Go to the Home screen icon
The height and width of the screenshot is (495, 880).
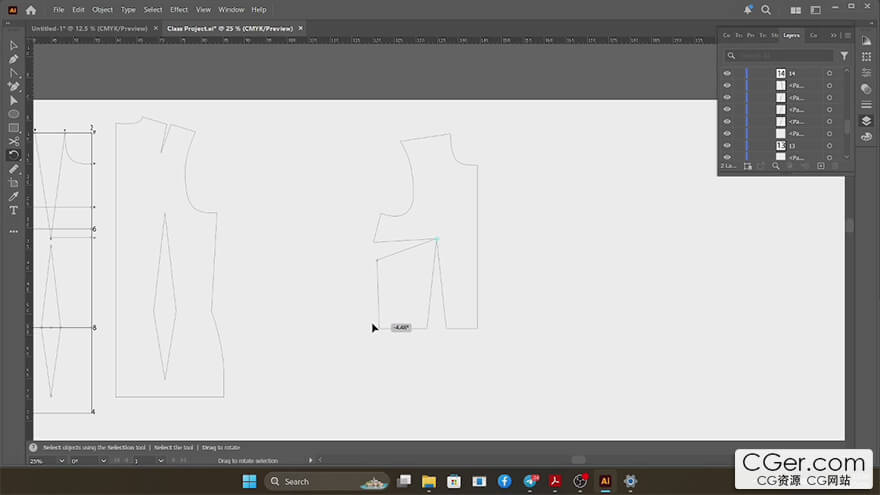coord(31,10)
